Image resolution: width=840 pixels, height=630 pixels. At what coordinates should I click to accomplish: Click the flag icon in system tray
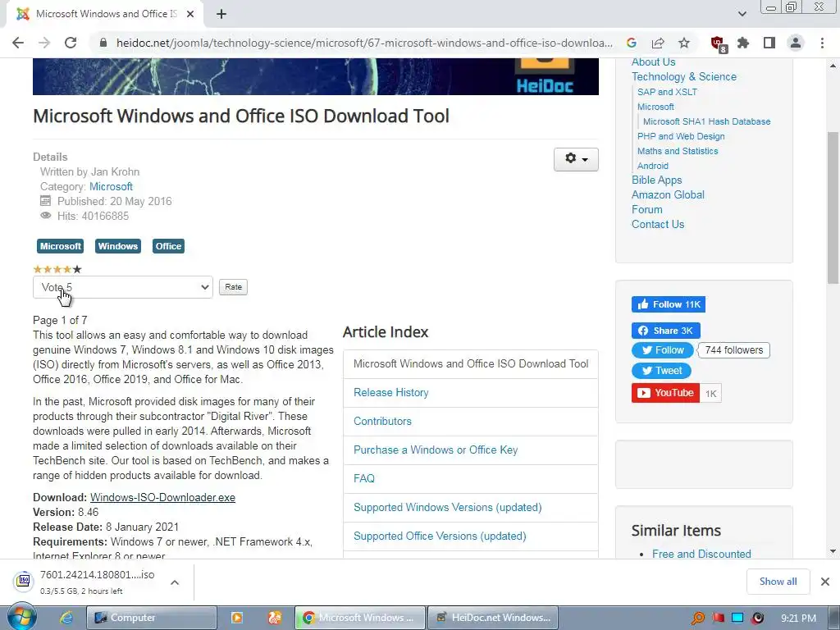(x=719, y=618)
